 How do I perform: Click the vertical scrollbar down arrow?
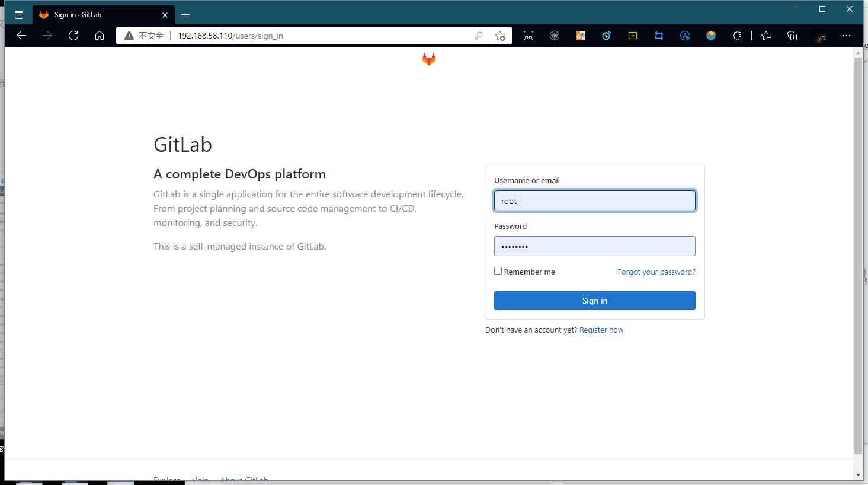tap(858, 475)
